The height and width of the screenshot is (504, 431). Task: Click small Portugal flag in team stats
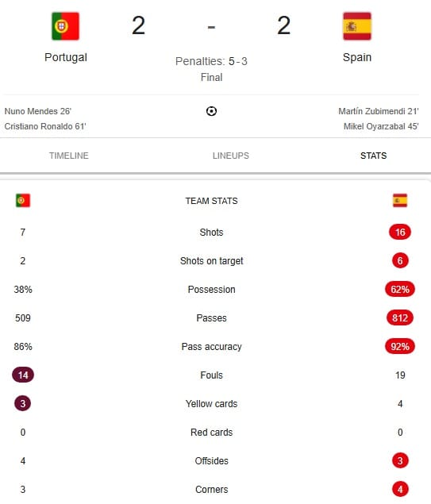[x=23, y=201]
